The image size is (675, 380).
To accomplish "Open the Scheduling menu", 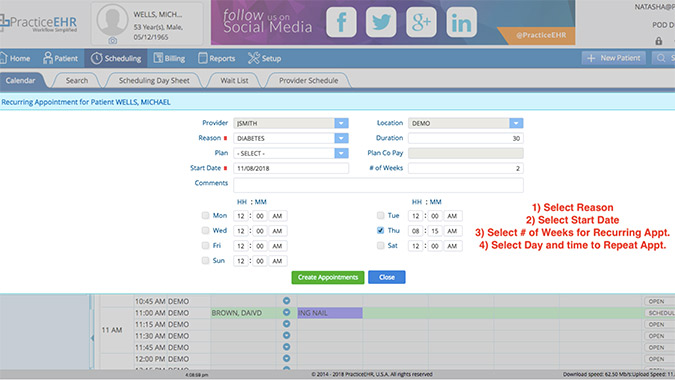I will coord(116,58).
